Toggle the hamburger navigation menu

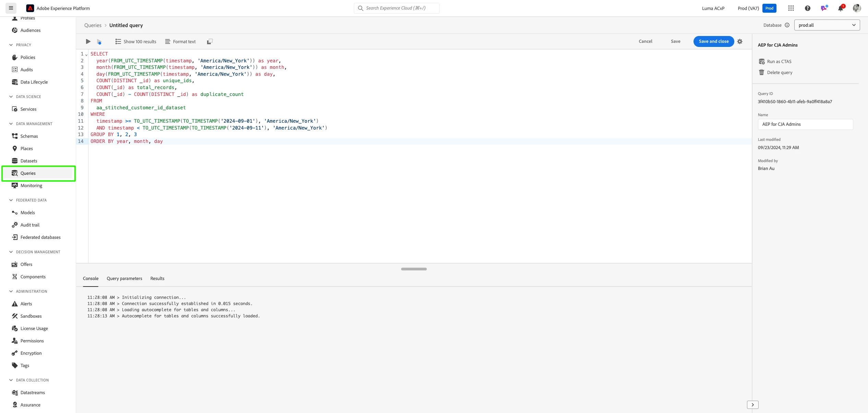coord(11,8)
